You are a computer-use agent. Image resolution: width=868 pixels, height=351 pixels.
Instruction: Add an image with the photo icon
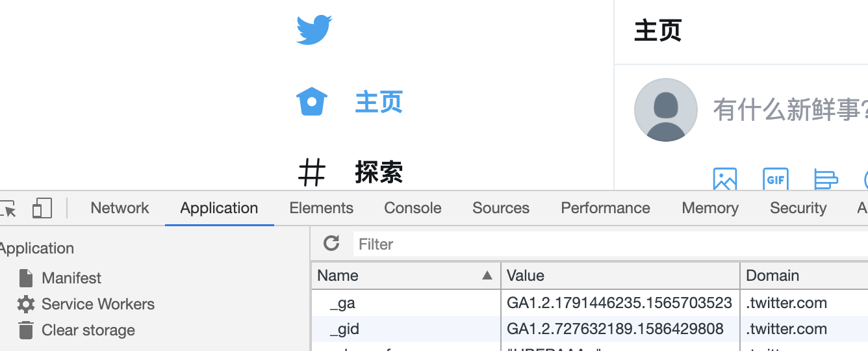tap(725, 179)
